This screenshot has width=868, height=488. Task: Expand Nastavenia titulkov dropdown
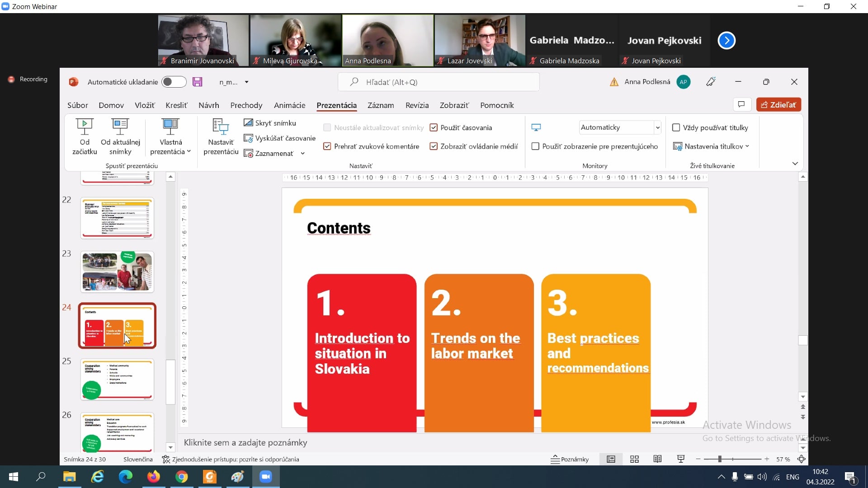click(747, 146)
